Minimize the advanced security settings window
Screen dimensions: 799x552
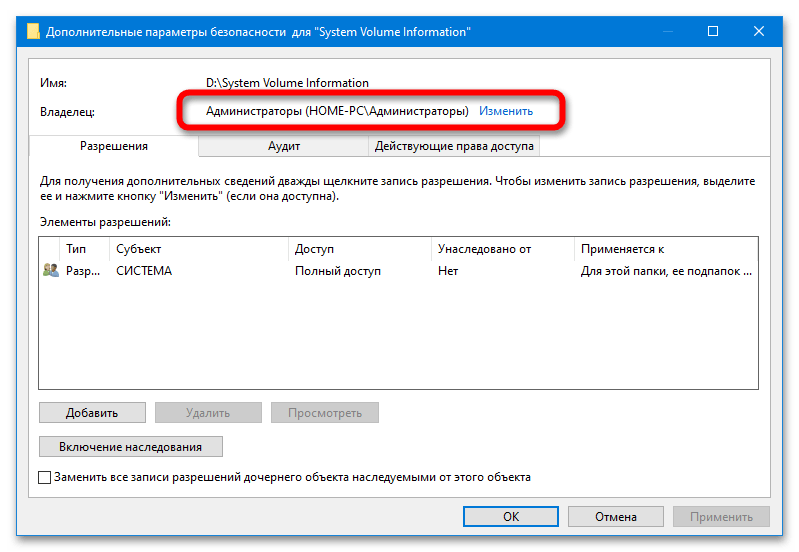click(667, 32)
